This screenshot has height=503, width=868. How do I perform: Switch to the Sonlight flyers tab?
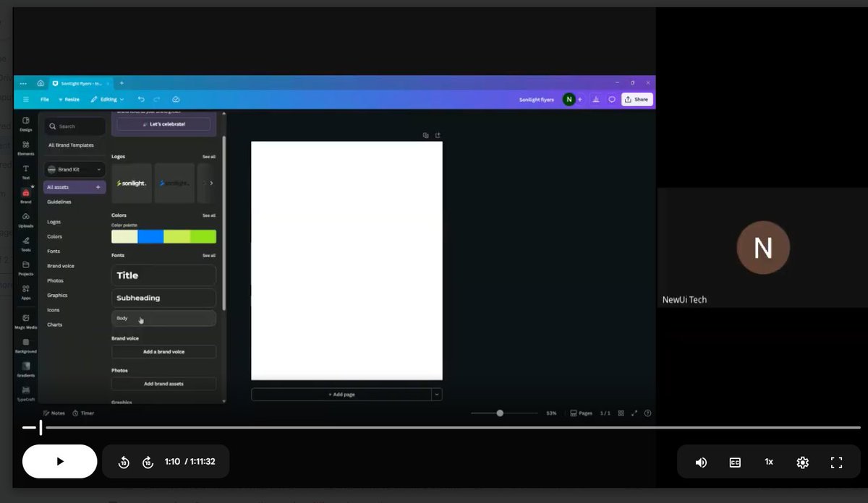coord(80,83)
